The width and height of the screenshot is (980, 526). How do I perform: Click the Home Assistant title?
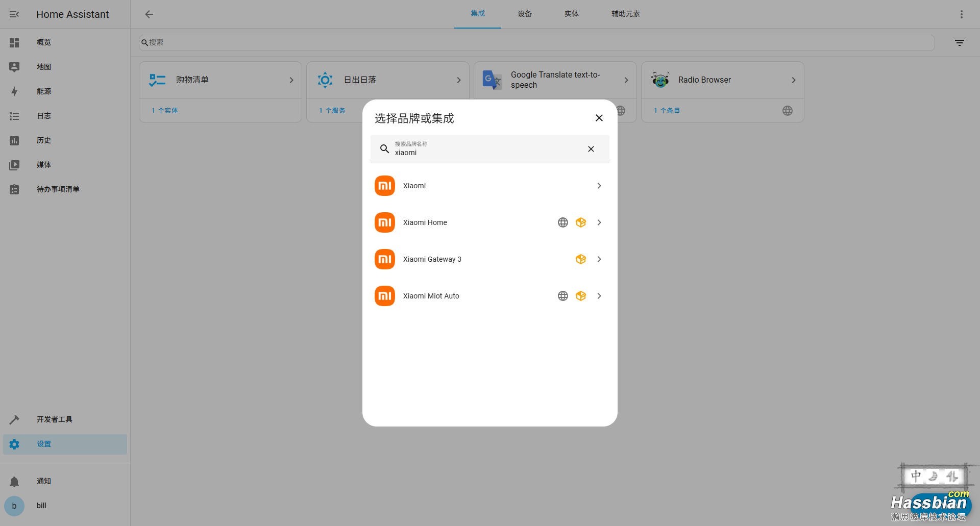tap(72, 14)
